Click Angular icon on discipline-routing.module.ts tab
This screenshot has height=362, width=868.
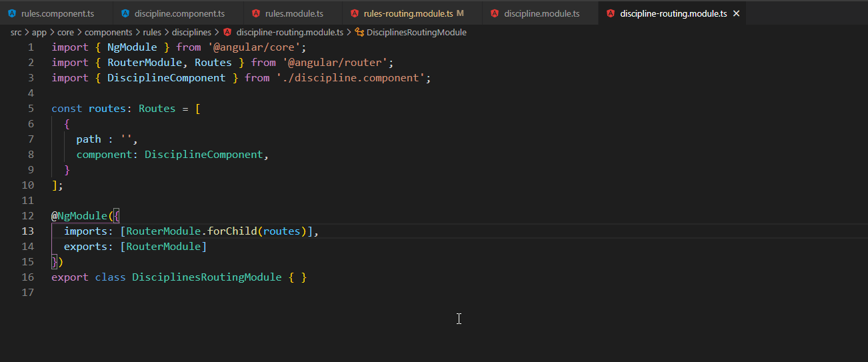611,13
